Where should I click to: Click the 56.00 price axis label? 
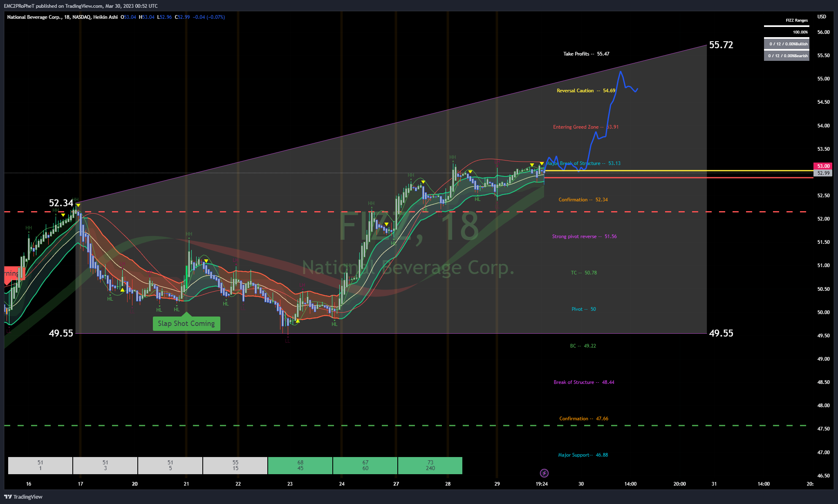[x=823, y=32]
